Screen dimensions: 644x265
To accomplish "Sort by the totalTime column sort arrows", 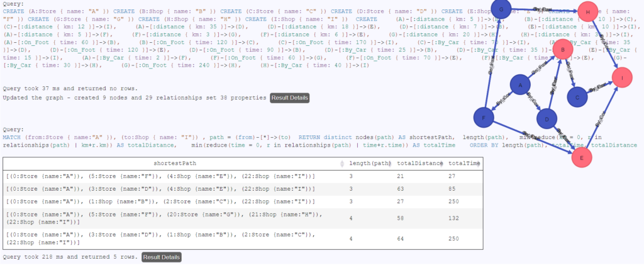I will 479,164.
